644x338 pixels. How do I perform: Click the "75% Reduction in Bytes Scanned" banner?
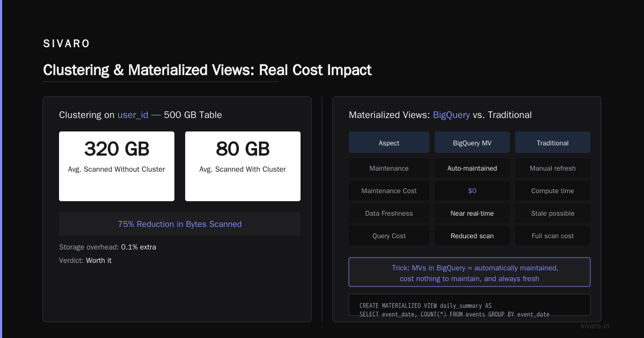point(180,224)
